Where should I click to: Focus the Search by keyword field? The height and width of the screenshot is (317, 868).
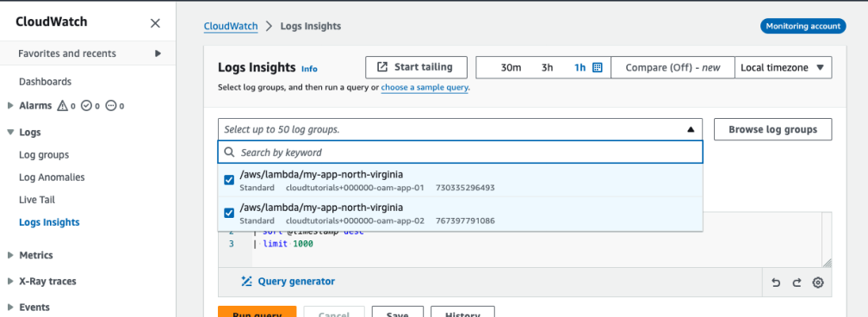click(461, 152)
